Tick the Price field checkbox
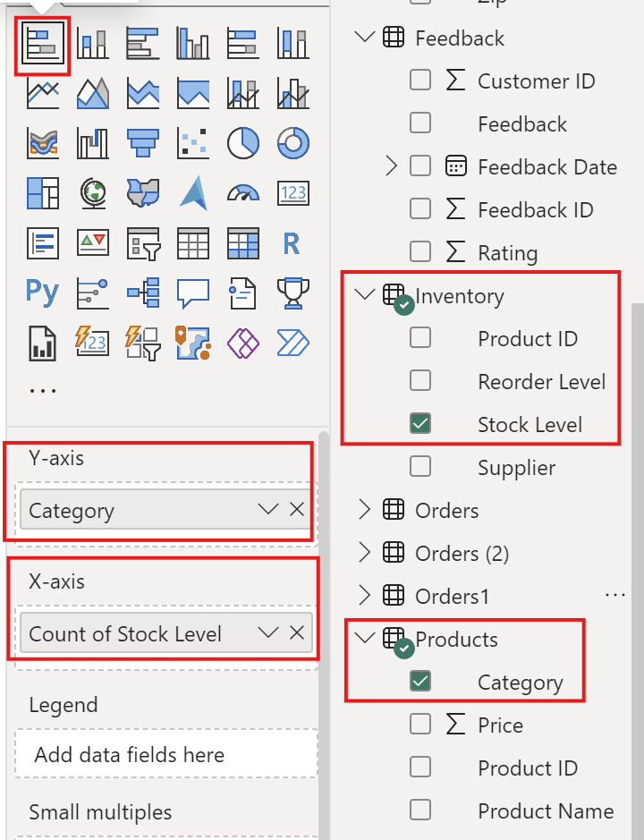The height and width of the screenshot is (840, 644). (x=419, y=725)
